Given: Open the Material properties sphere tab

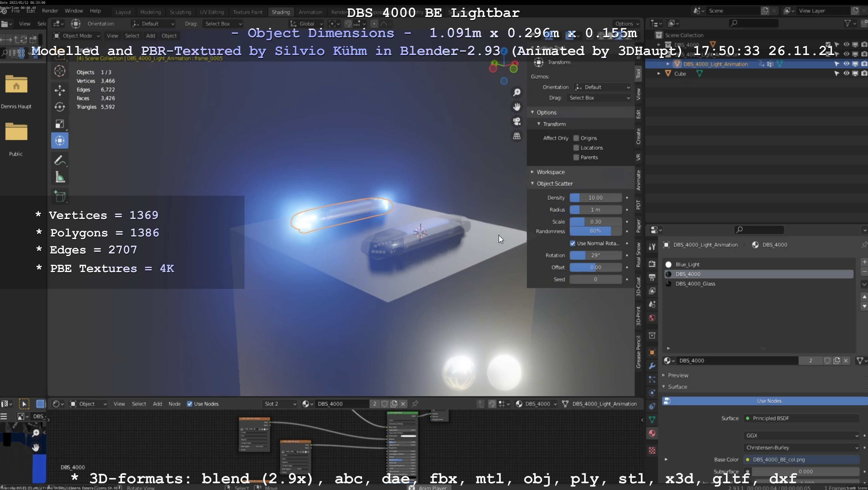Looking at the screenshot, I should pos(652,433).
